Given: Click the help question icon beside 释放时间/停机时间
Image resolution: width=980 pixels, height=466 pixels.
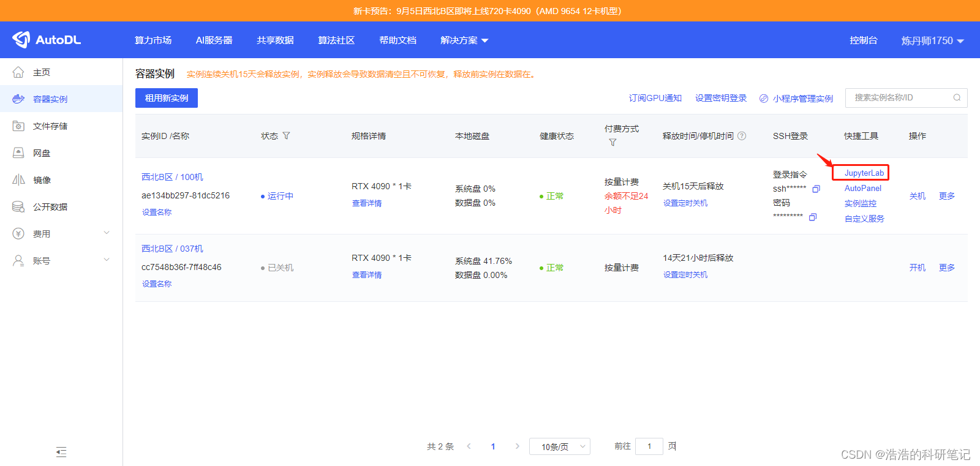Looking at the screenshot, I should pyautogui.click(x=742, y=136).
